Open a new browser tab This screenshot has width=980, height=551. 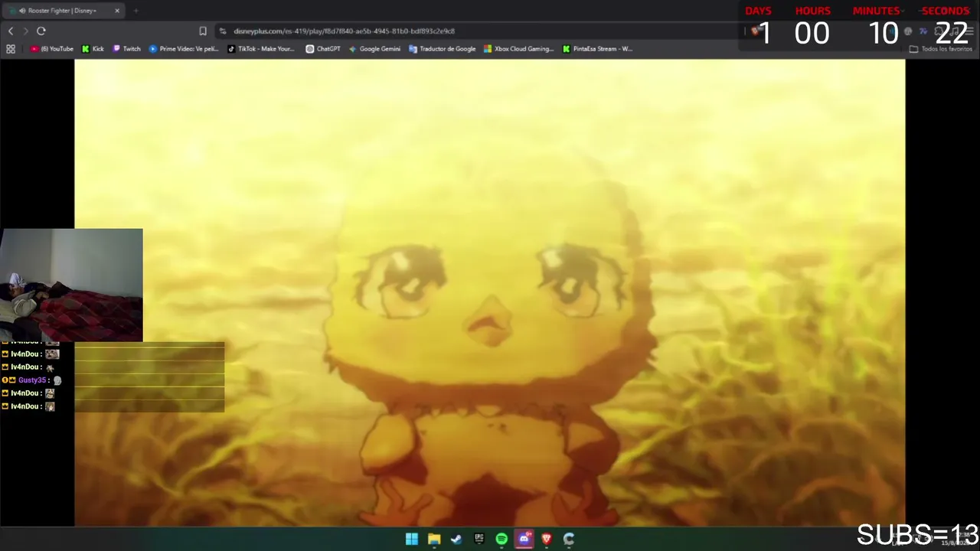click(136, 11)
